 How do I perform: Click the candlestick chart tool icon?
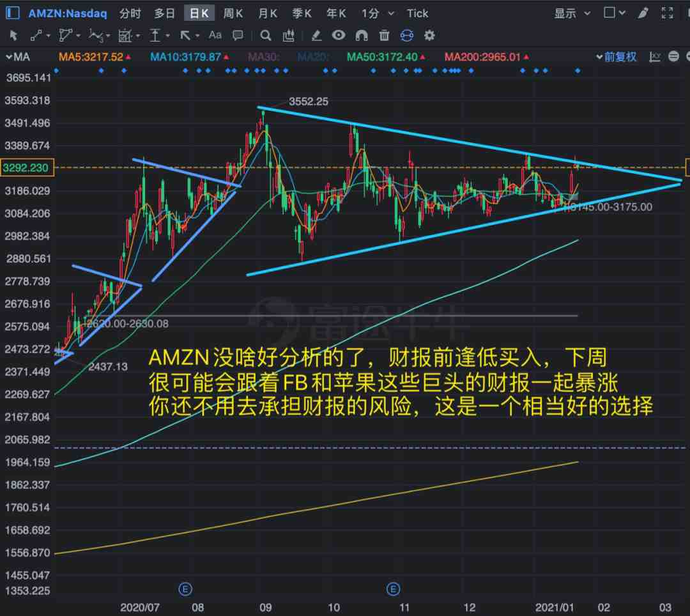(x=289, y=35)
